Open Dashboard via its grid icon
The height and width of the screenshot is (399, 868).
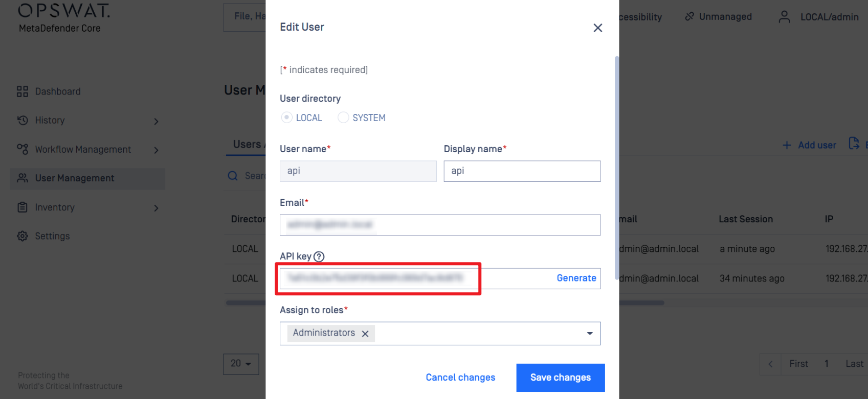click(23, 91)
